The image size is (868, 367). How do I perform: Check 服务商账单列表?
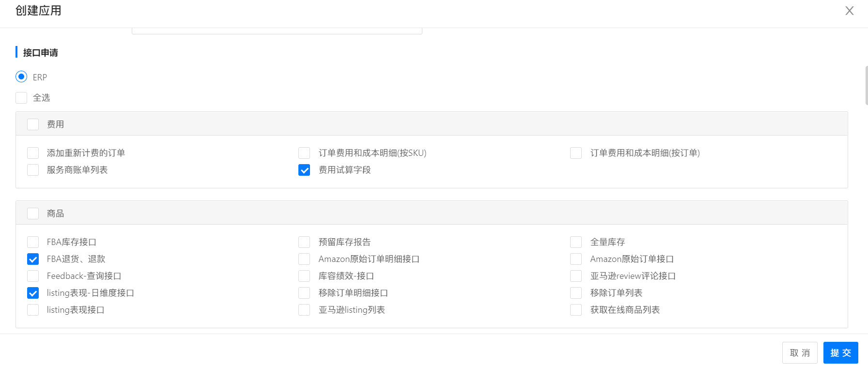(x=33, y=170)
